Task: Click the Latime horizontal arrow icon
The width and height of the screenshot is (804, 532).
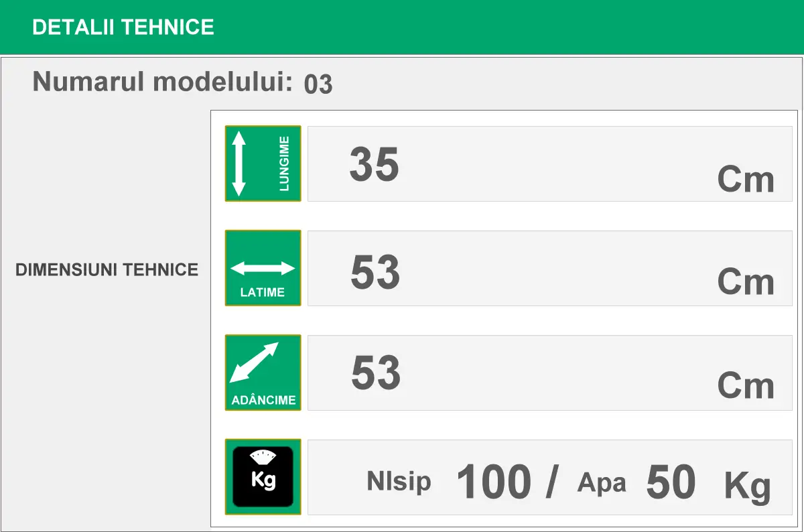Action: (263, 268)
